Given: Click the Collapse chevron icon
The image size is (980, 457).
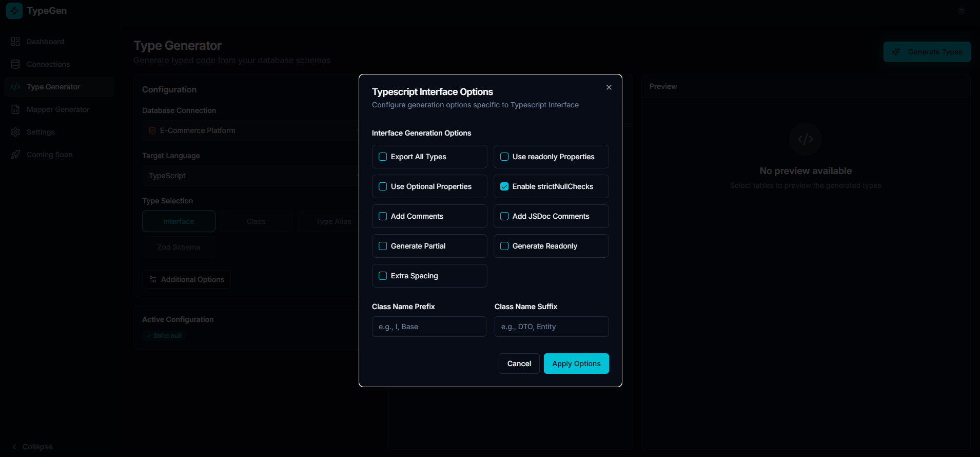Looking at the screenshot, I should pyautogui.click(x=14, y=447).
